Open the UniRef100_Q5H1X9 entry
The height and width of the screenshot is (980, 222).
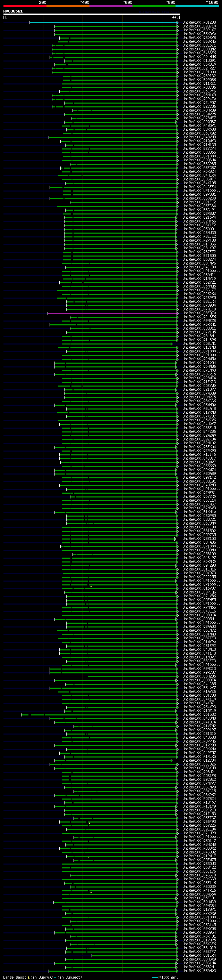click(199, 95)
